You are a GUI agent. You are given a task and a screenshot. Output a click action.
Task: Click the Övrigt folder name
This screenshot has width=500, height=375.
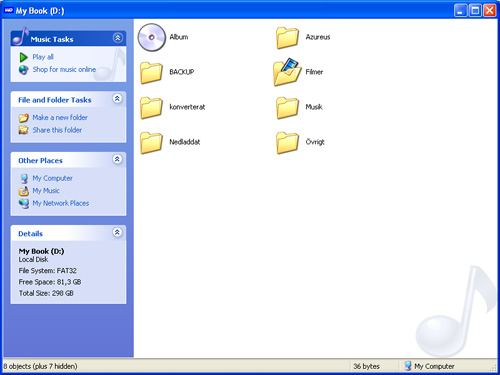[315, 142]
